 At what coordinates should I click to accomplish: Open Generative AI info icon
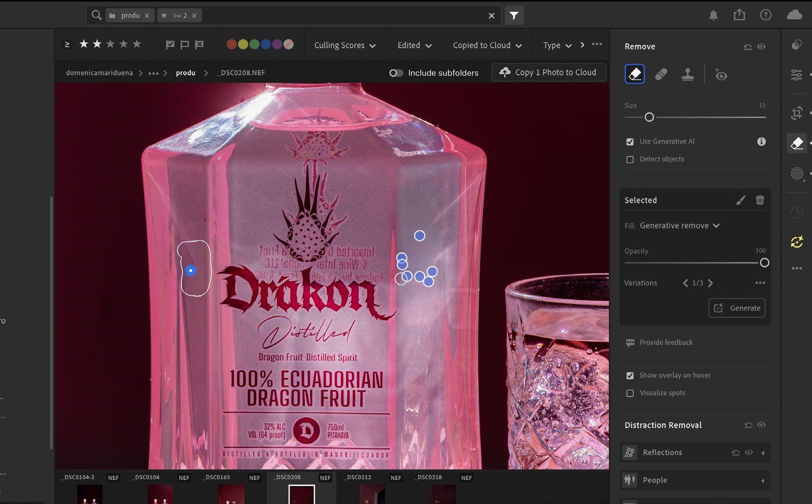762,141
